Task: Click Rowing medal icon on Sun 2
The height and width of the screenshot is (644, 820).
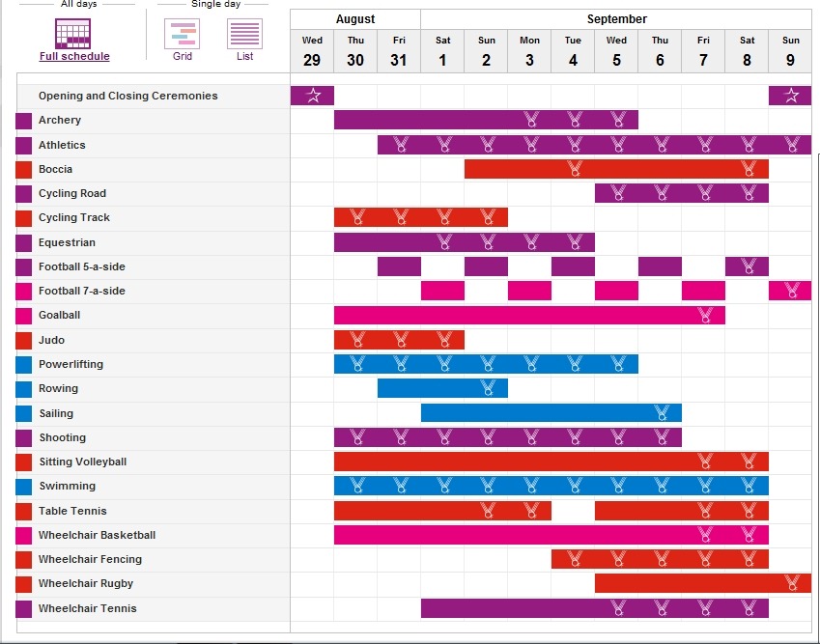Action: click(x=488, y=388)
